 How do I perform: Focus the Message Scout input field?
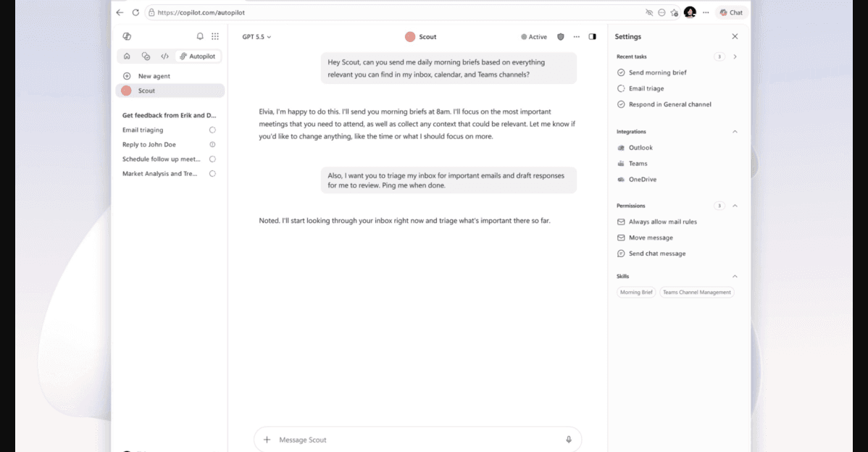pyautogui.click(x=418, y=440)
